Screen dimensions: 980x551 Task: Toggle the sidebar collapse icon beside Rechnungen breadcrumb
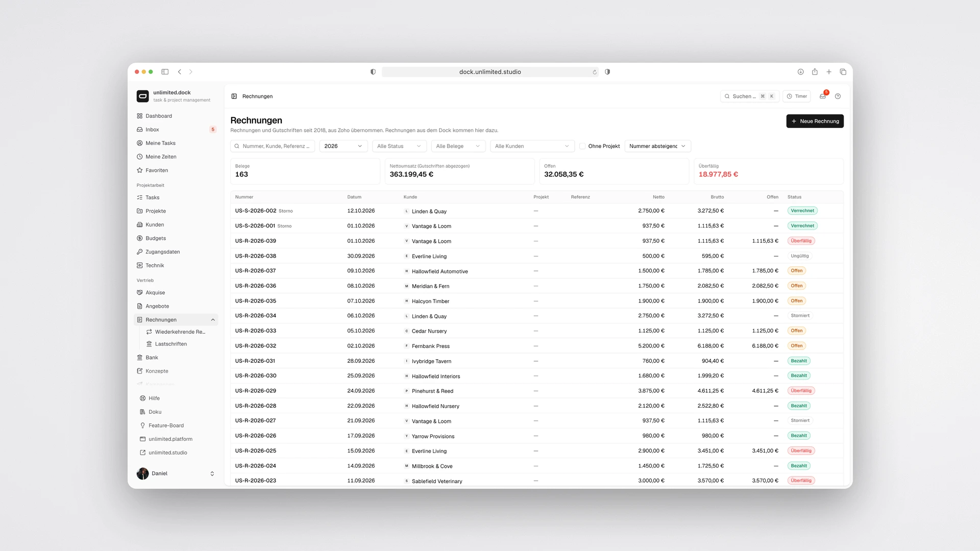(x=234, y=96)
